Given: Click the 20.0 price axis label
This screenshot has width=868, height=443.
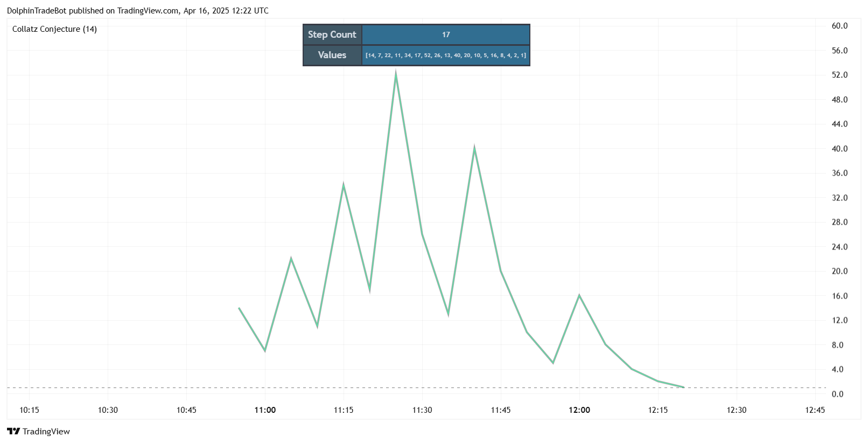Looking at the screenshot, I should point(839,271).
